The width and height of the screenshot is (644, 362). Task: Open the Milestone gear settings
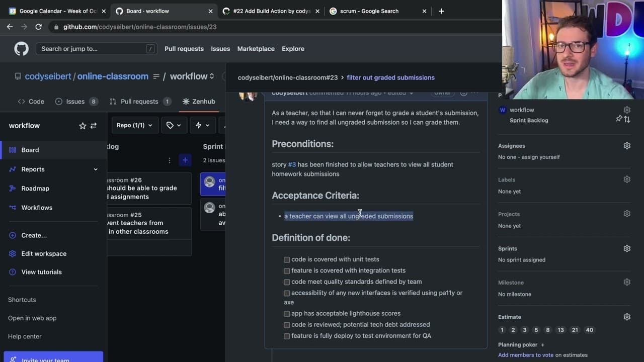[x=627, y=282]
